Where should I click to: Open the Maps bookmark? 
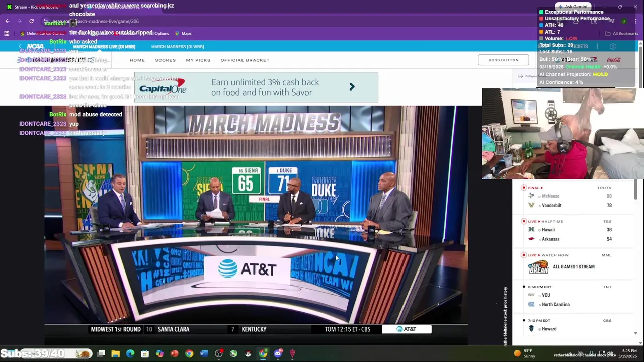(183, 33)
